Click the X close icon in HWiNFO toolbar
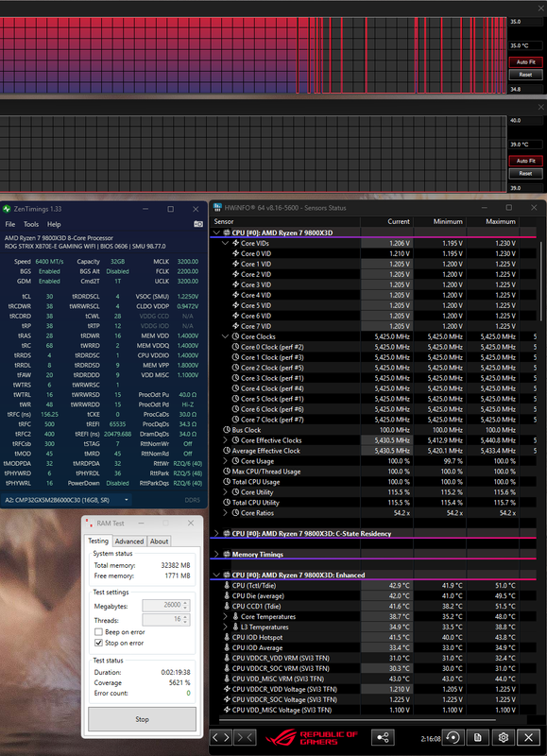Image resolution: width=547 pixels, height=756 pixels. [x=528, y=737]
